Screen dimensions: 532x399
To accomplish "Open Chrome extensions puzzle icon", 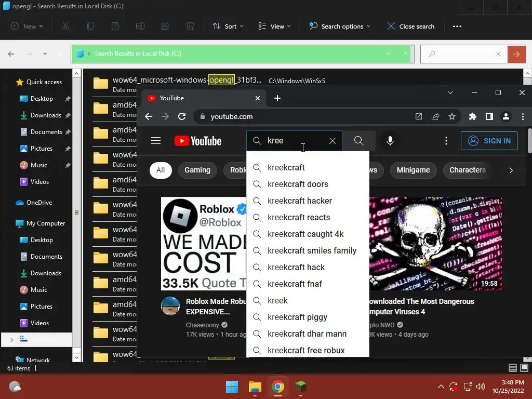I will (473, 117).
